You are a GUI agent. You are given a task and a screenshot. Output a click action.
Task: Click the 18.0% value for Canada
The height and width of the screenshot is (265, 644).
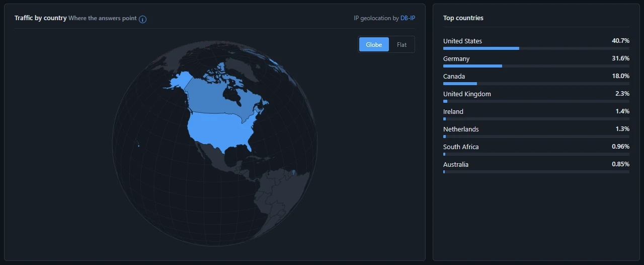(x=620, y=76)
